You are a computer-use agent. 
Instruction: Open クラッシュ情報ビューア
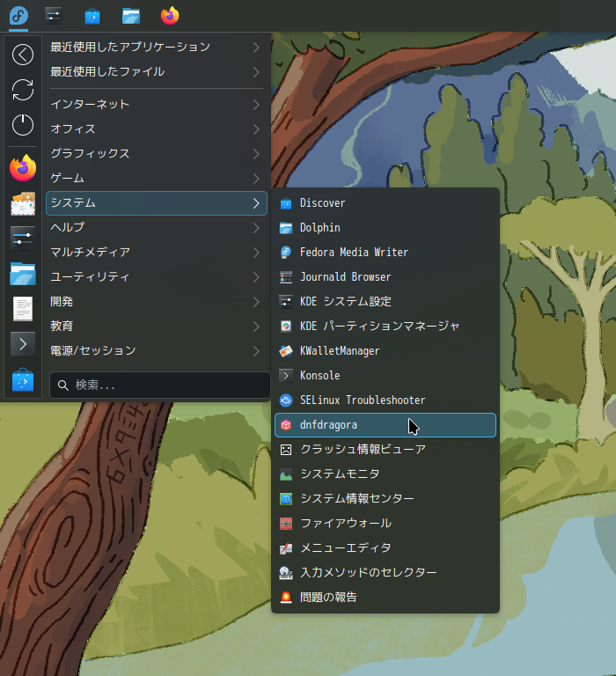pos(385,449)
